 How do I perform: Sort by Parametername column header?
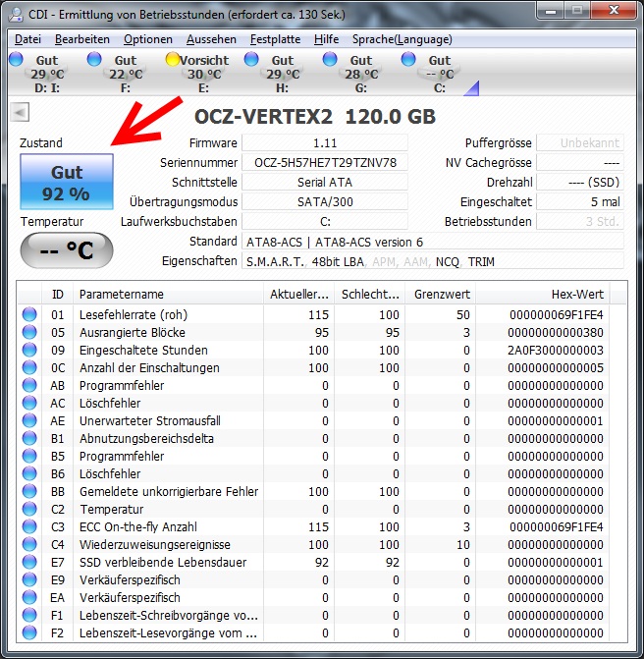168,295
